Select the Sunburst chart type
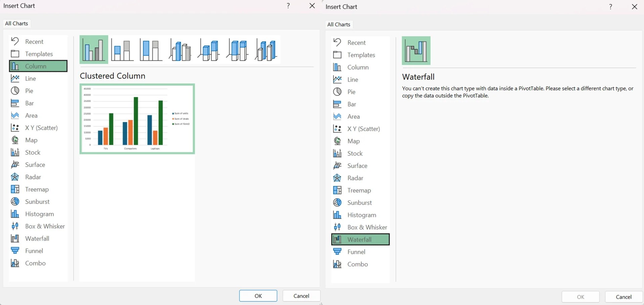 pyautogui.click(x=37, y=201)
